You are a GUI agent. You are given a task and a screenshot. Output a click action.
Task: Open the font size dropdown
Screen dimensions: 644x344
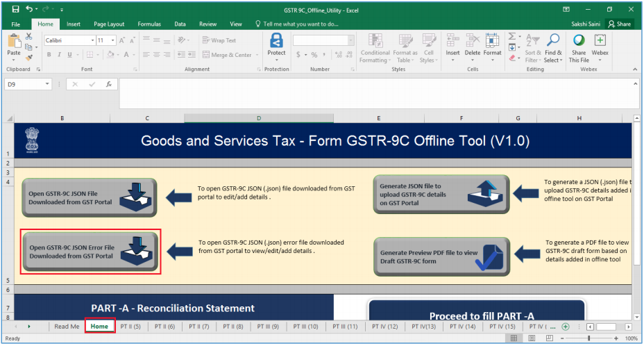pyautogui.click(x=112, y=40)
